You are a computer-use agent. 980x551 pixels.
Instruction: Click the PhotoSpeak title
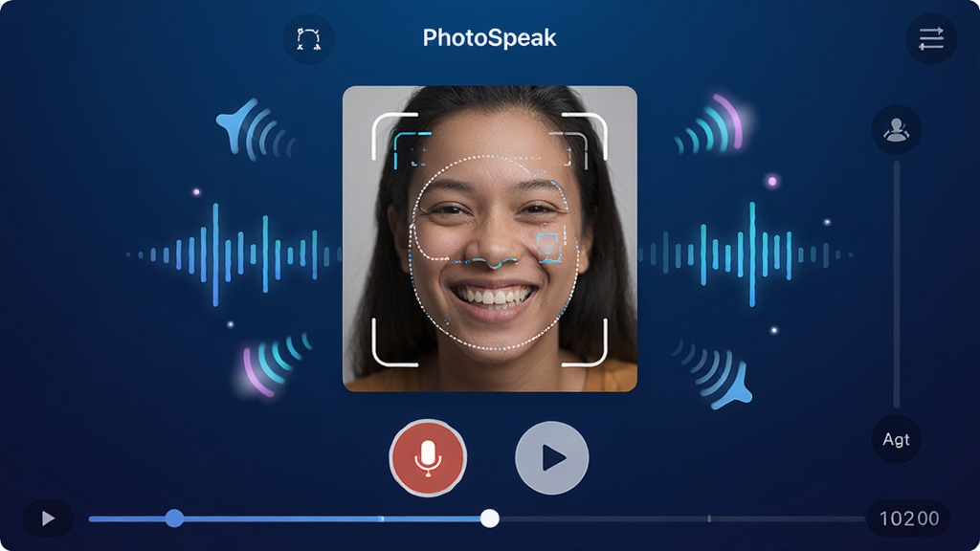click(x=489, y=37)
